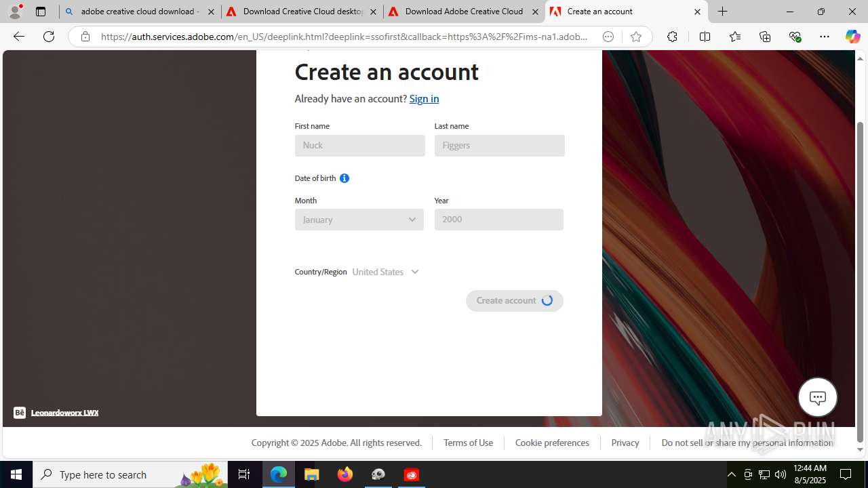Open the volume tray icon
The image size is (868, 488).
pyautogui.click(x=781, y=474)
